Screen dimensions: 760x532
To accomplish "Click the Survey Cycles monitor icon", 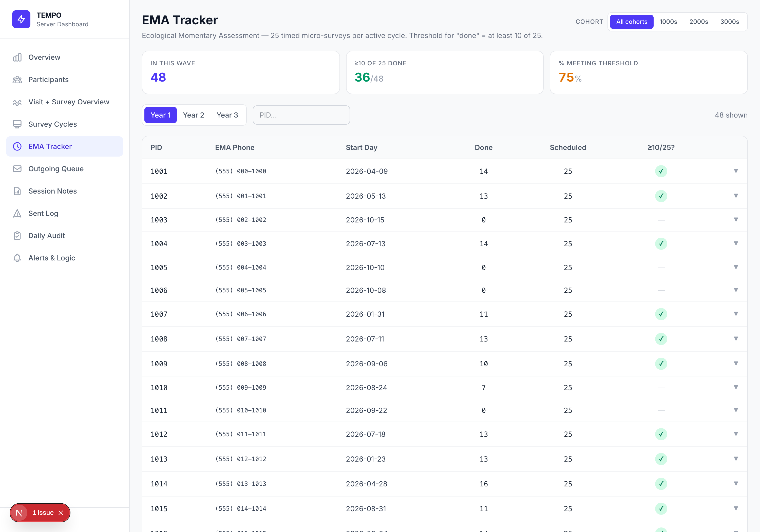I will tap(17, 124).
